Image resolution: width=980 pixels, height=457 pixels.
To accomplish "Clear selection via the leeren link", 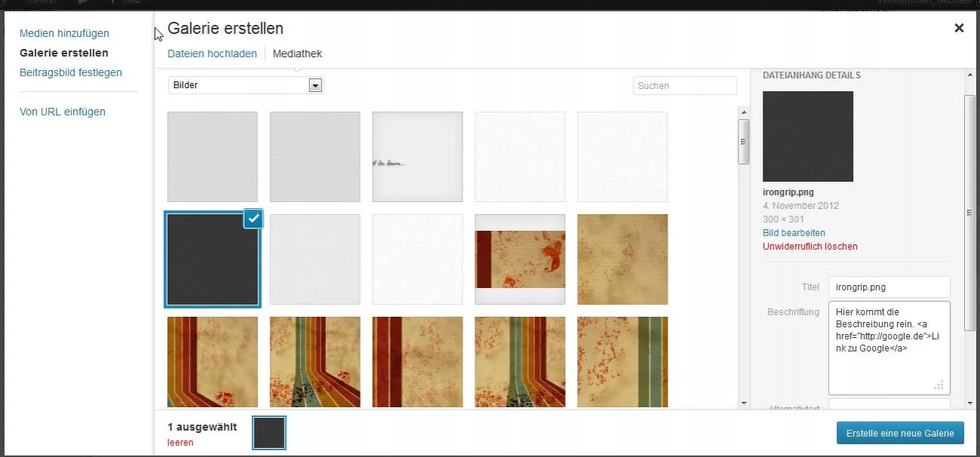I will (x=180, y=443).
